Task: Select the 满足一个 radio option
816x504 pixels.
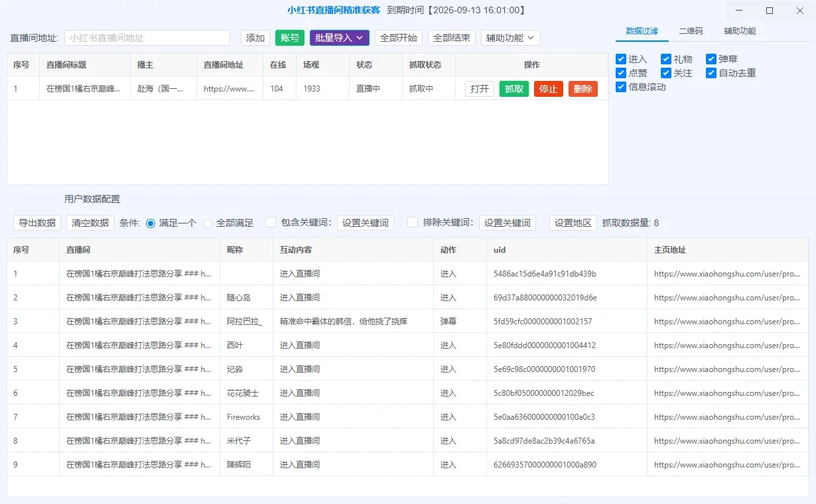Action: tap(151, 223)
